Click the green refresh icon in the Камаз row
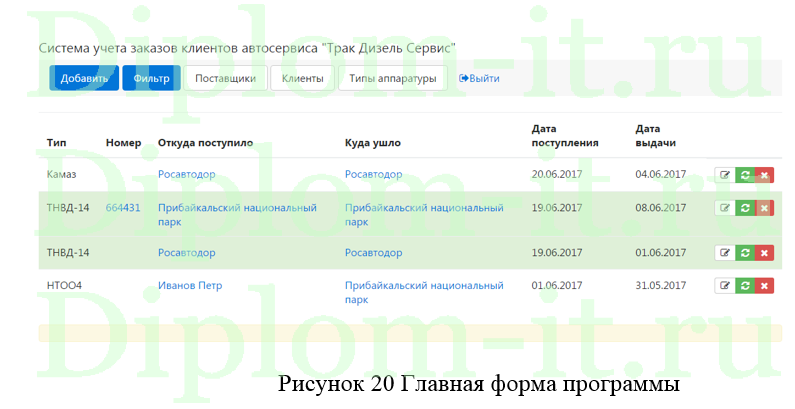Image resolution: width=795 pixels, height=409 pixels. pyautogui.click(x=745, y=175)
